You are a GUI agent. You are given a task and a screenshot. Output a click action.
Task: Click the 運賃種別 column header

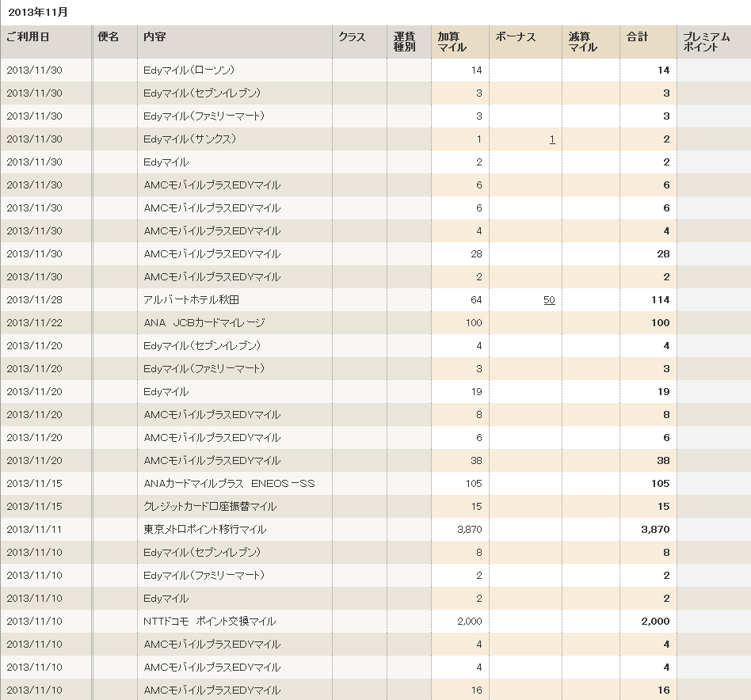tap(404, 42)
